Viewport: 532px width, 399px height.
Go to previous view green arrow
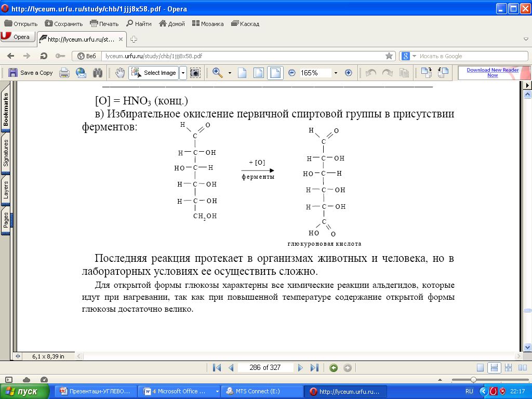[334, 368]
